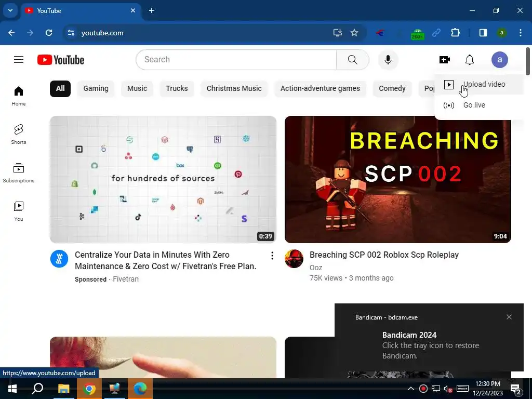Viewport: 532px width, 399px height.
Task: View site information icon in address bar
Action: pyautogui.click(x=71, y=33)
